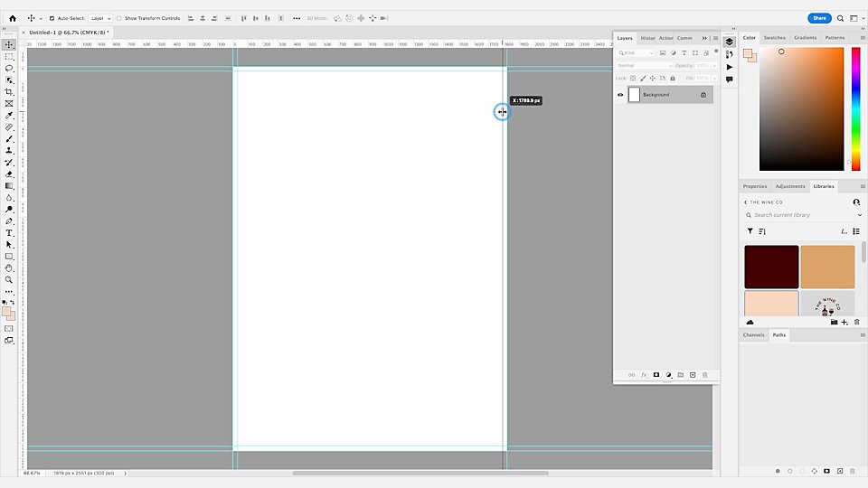Open the Color panel menu
The image size is (868, 488).
[863, 38]
